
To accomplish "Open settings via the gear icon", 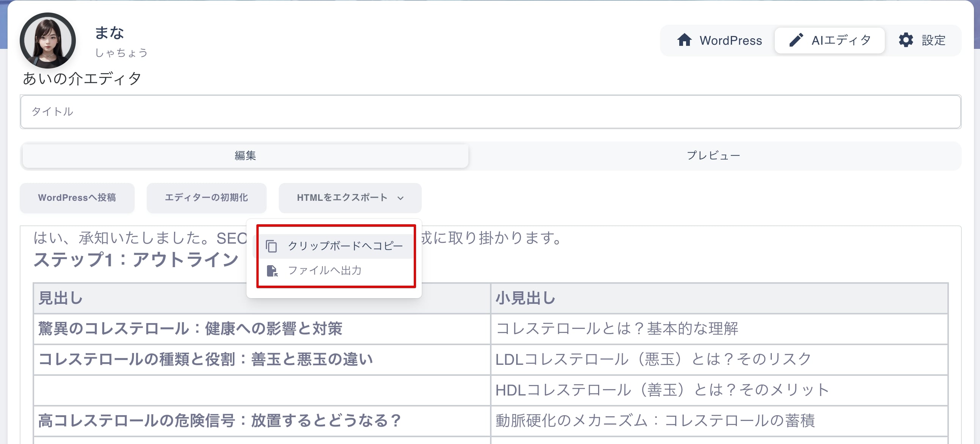I will coord(906,40).
